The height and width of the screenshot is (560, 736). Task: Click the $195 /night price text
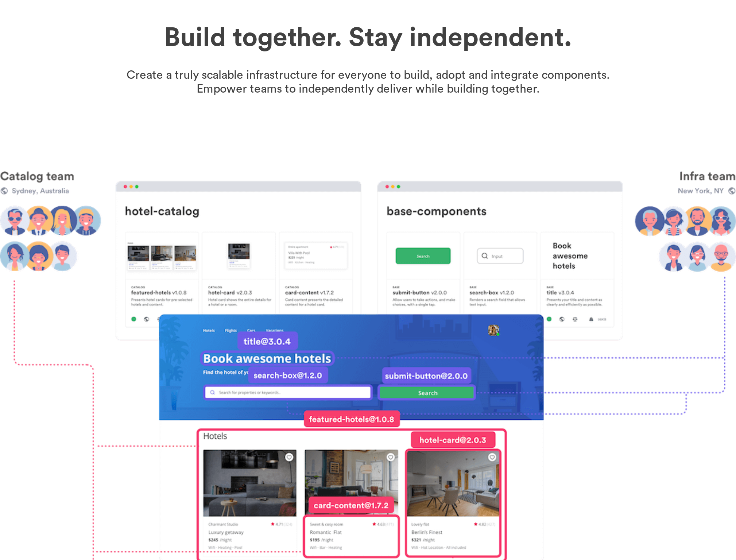tap(321, 540)
